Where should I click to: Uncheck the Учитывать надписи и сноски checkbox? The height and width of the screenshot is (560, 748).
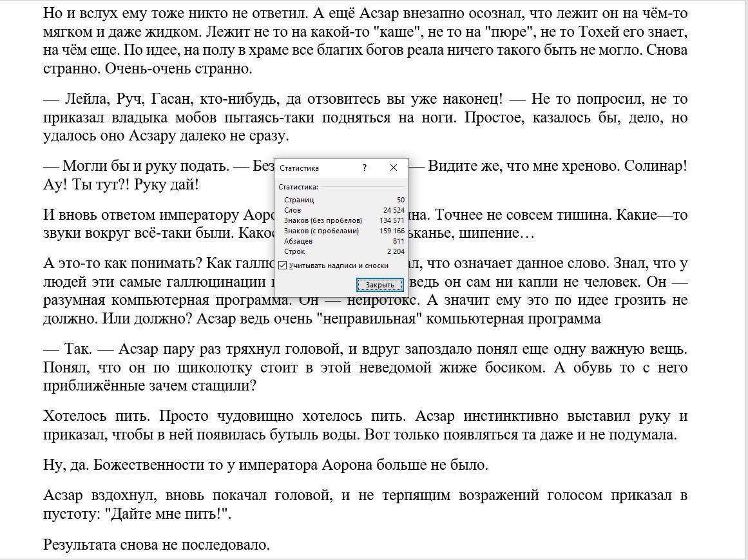point(283,266)
